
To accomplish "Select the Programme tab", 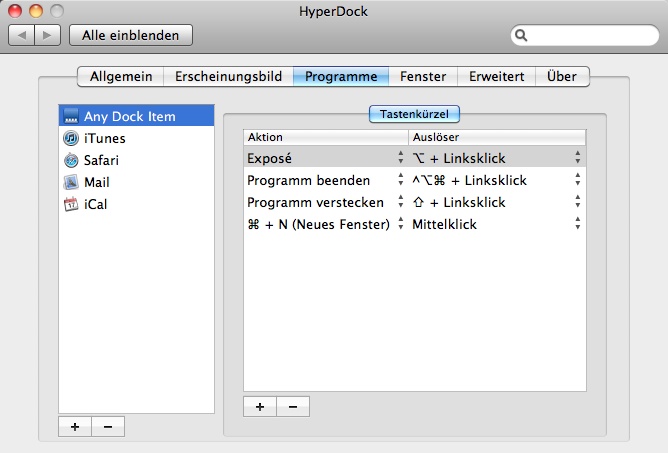I will click(341, 76).
